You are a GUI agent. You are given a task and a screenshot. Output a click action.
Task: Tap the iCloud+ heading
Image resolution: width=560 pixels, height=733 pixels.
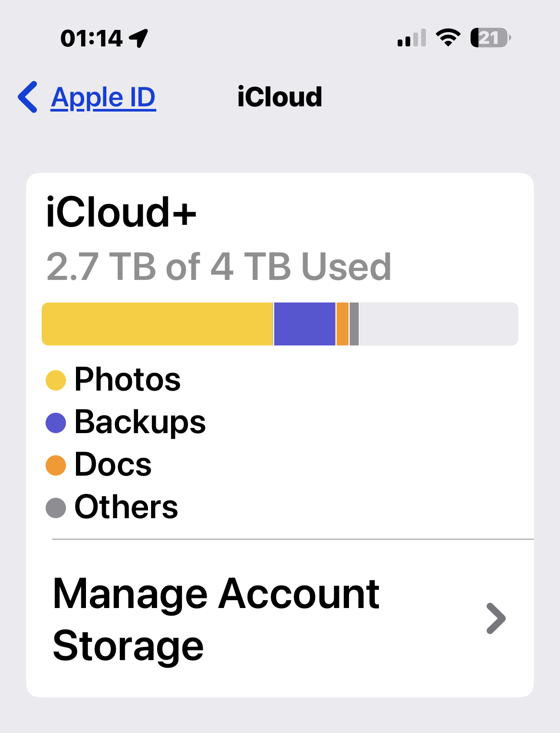tap(121, 212)
